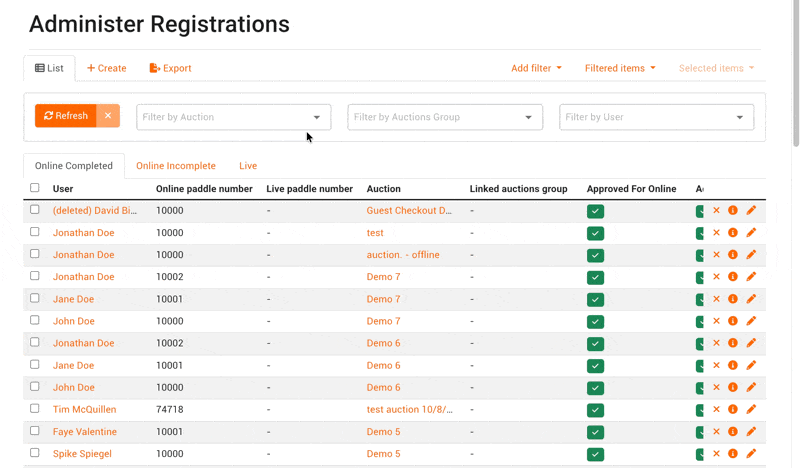Image resolution: width=800 pixels, height=468 pixels.
Task: Click the Export button
Action: tap(170, 68)
